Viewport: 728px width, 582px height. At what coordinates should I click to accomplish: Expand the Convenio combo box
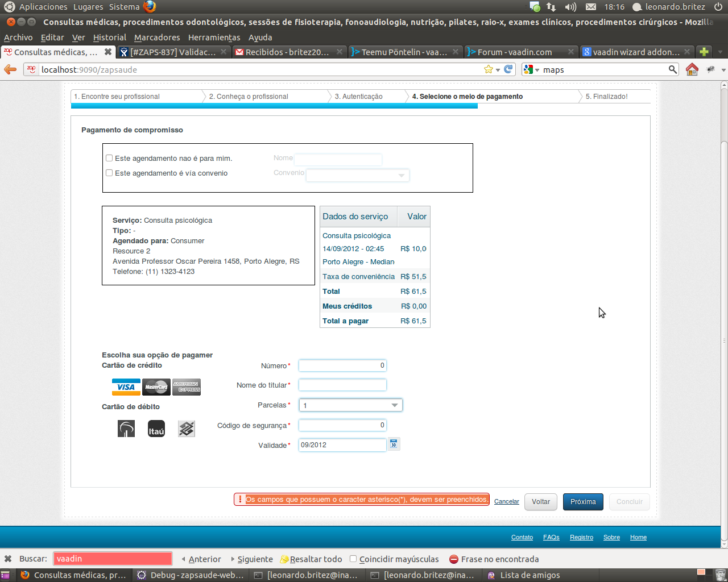pyautogui.click(x=401, y=176)
